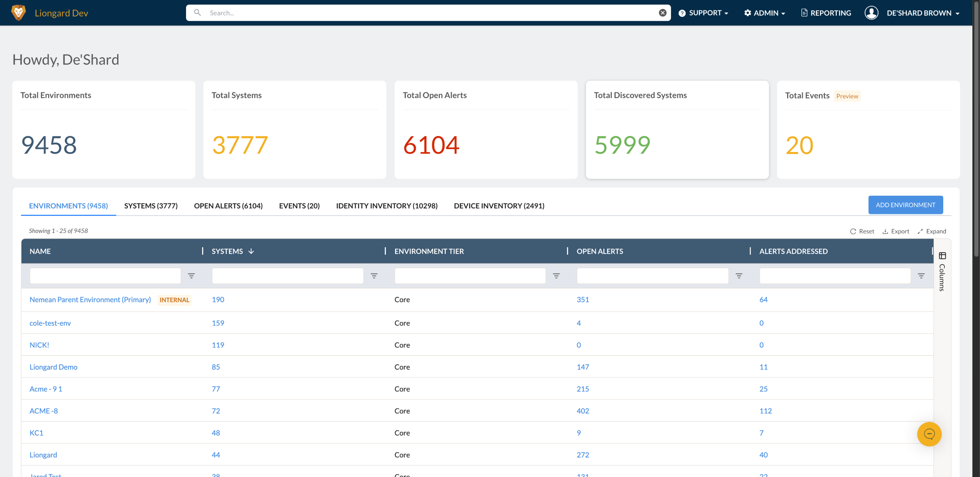
Task: Switch to the Device Inventory tab
Action: (x=499, y=206)
